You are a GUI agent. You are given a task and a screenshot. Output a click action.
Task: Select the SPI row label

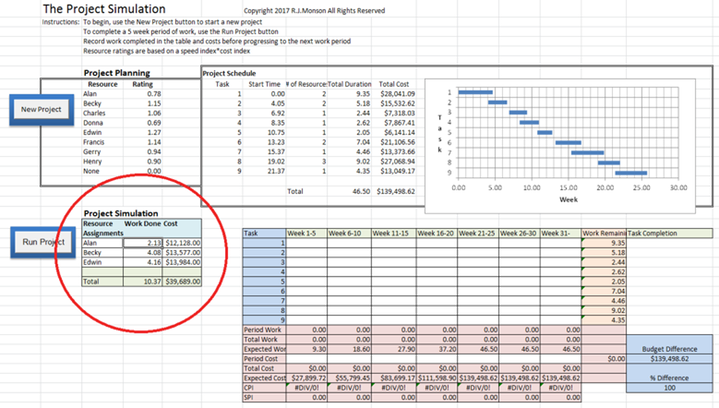(264, 397)
